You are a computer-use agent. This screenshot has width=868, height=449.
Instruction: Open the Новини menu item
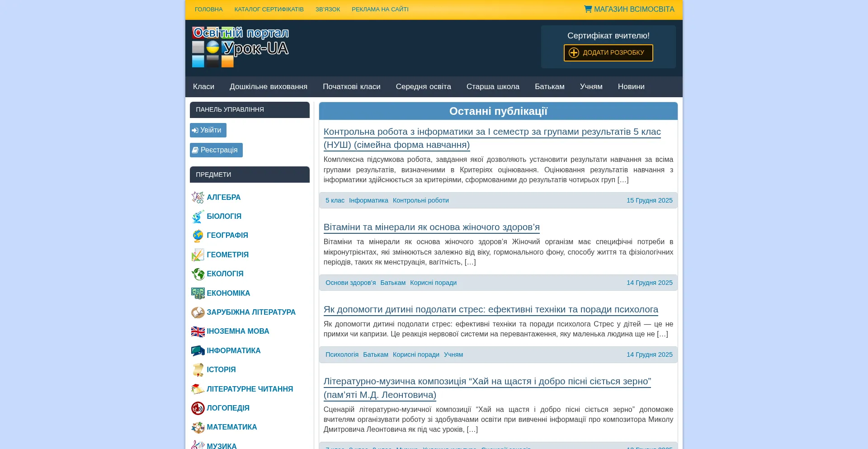(x=631, y=86)
